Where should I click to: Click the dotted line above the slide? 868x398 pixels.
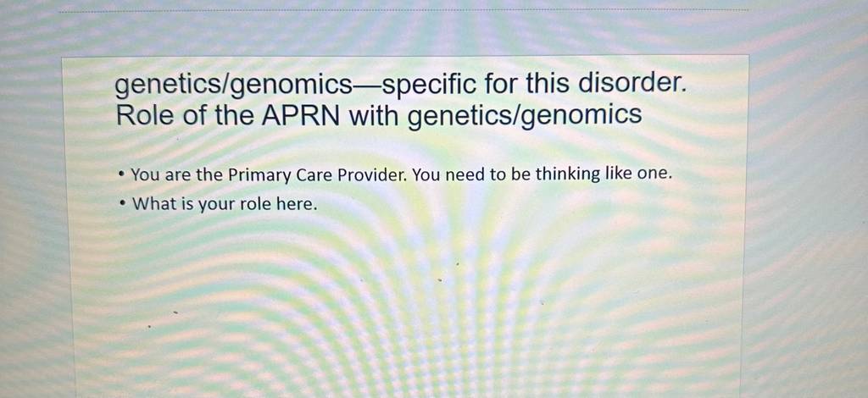(403, 11)
